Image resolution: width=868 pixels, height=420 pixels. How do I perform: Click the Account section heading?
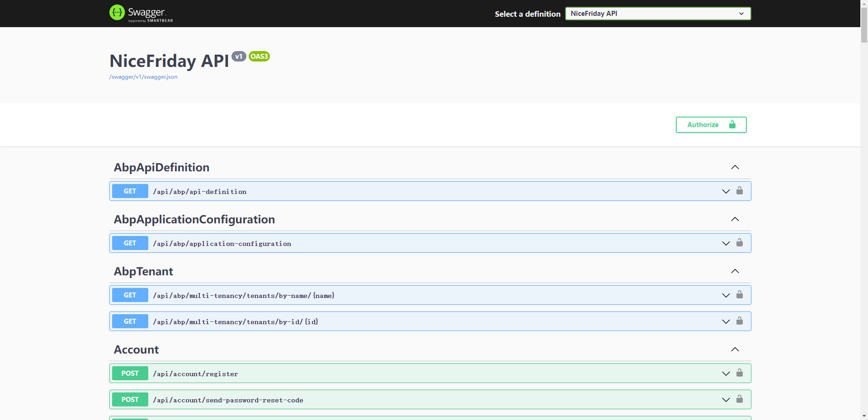click(x=136, y=350)
